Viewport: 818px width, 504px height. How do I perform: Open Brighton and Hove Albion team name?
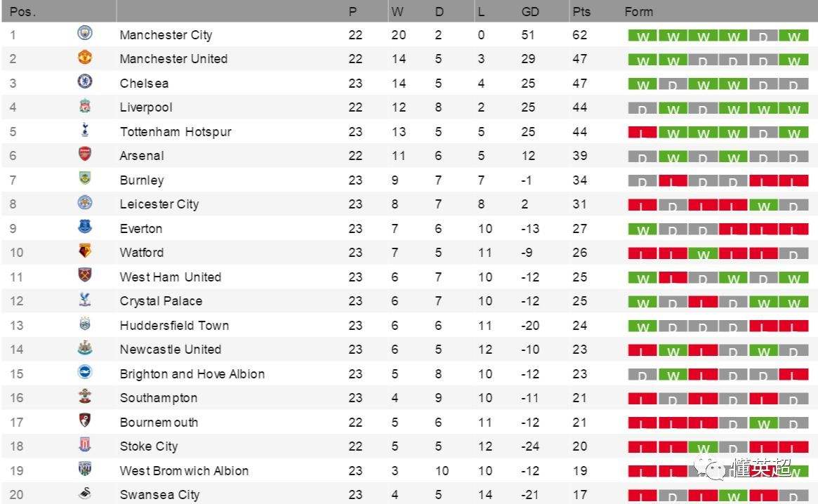(x=192, y=373)
